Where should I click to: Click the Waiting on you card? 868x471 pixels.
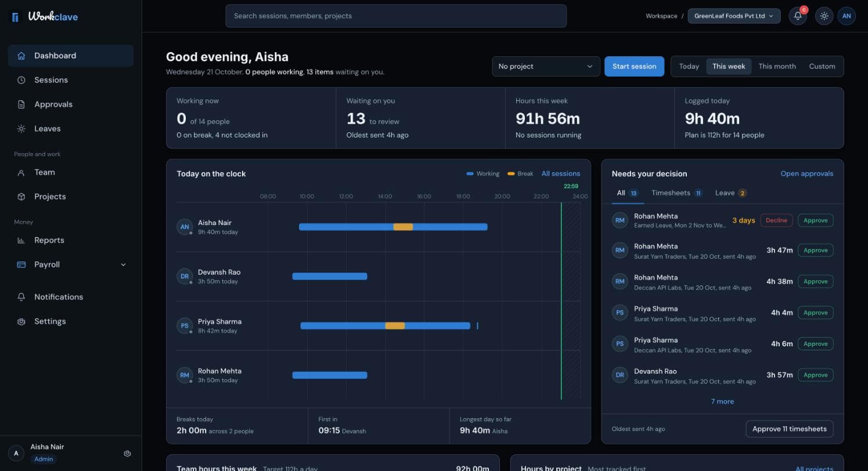click(420, 118)
